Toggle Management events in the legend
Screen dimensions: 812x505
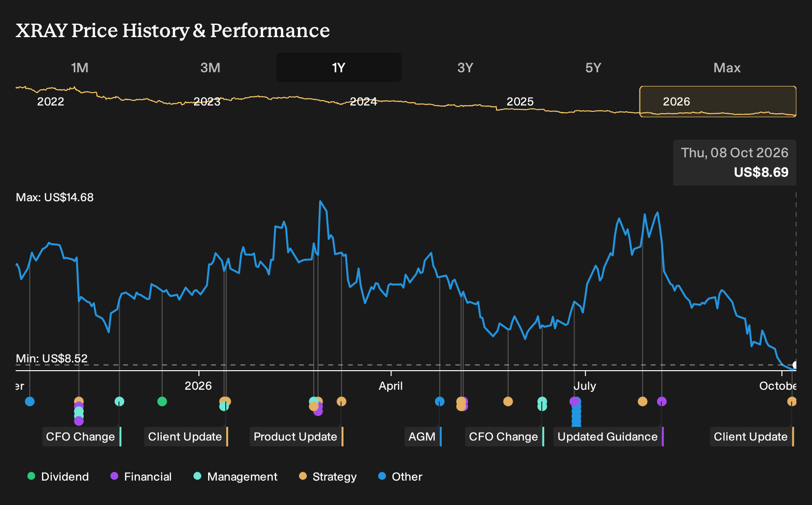(x=235, y=476)
